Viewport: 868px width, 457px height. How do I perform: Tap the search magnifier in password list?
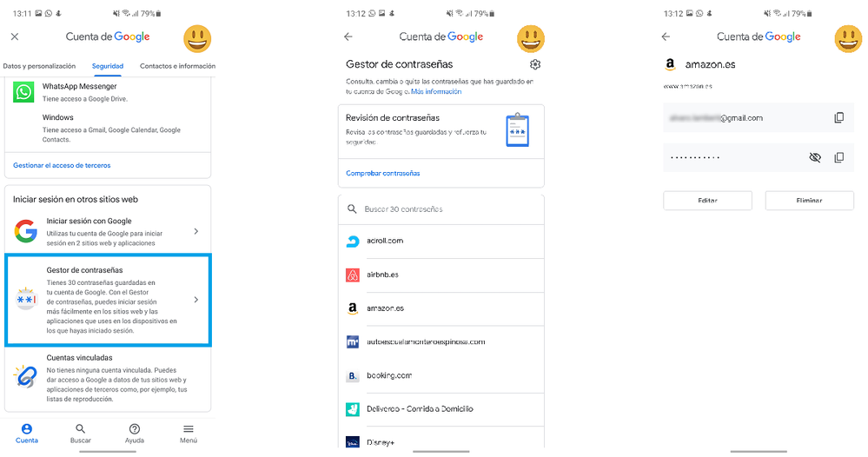pyautogui.click(x=352, y=209)
